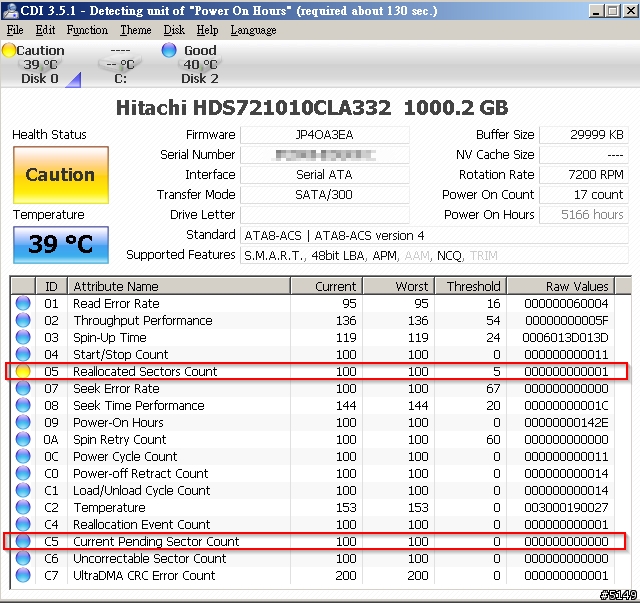Click the Transfer Mode field SATA/300
This screenshot has height=603, width=640.
point(324,195)
